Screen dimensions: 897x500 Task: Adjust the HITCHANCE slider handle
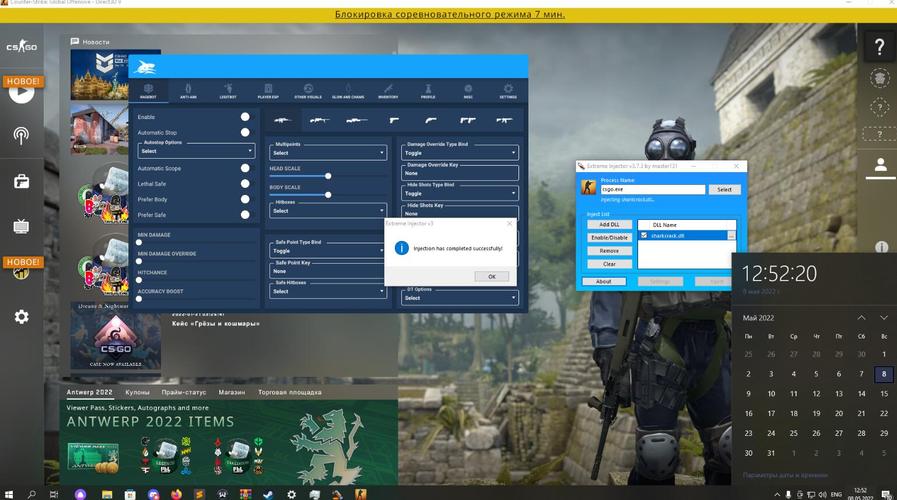pyautogui.click(x=139, y=280)
